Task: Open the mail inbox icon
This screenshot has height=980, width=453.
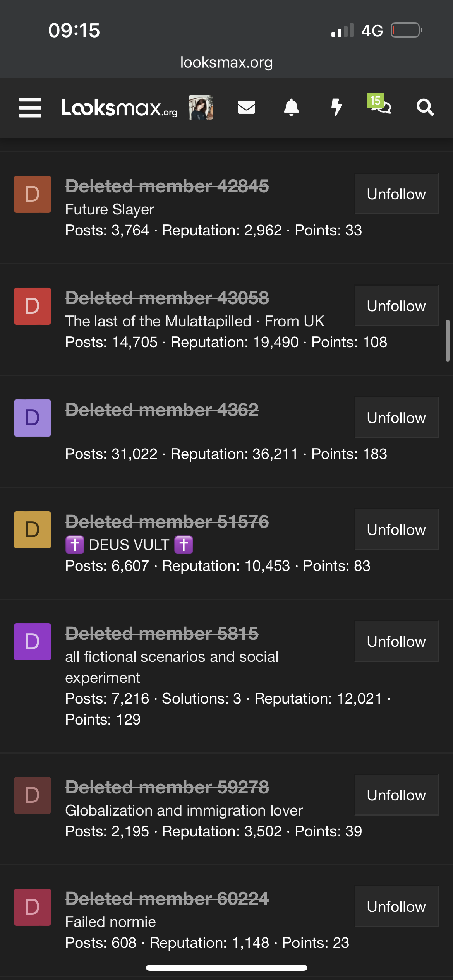Action: (247, 108)
